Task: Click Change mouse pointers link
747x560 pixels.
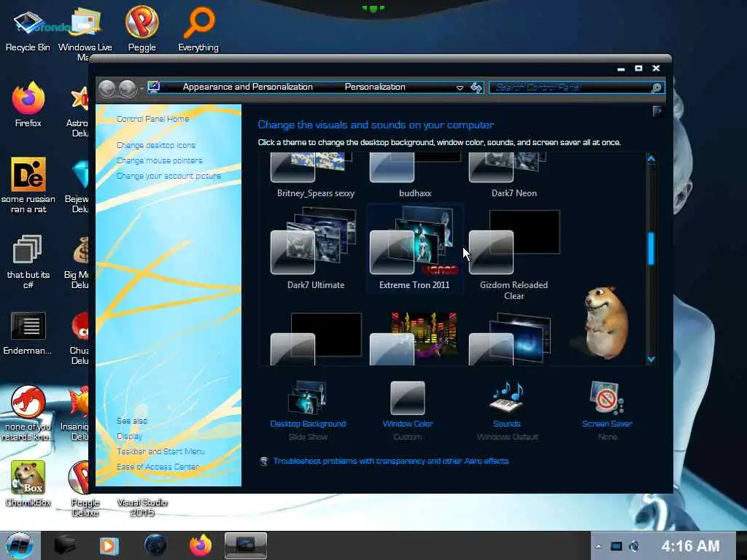Action: click(160, 160)
